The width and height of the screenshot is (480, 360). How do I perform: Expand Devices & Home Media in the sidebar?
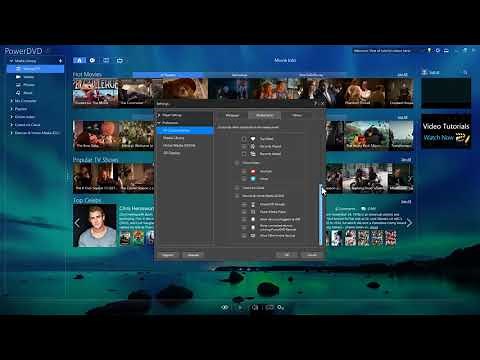[11, 133]
